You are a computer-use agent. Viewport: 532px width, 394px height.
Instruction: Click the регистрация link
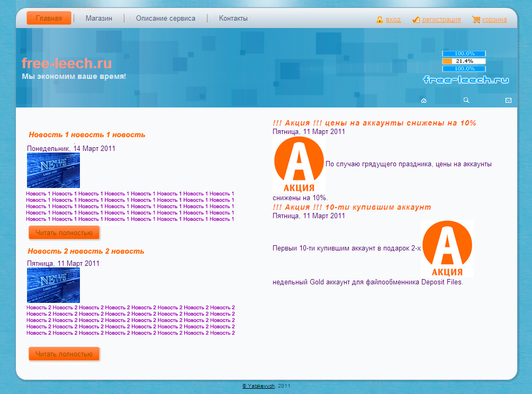tap(441, 20)
